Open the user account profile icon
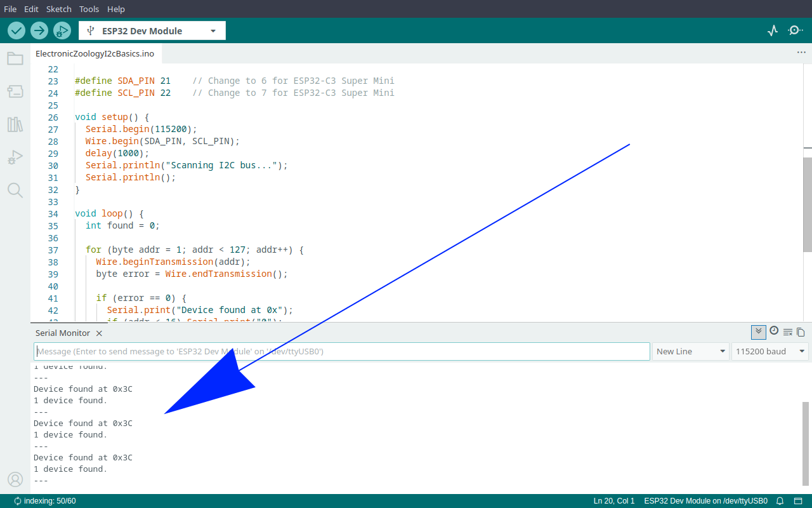The image size is (812, 508). tap(15, 479)
